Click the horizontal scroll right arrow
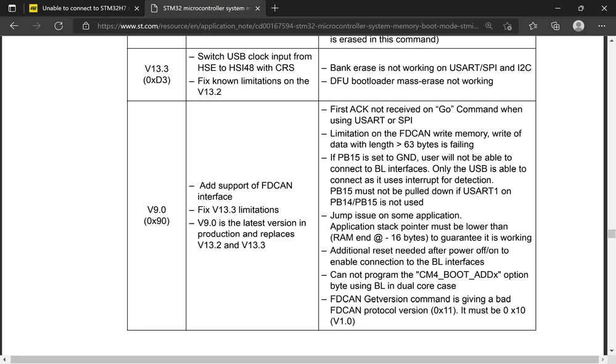Viewport: 616px width, 364px height. click(603, 359)
